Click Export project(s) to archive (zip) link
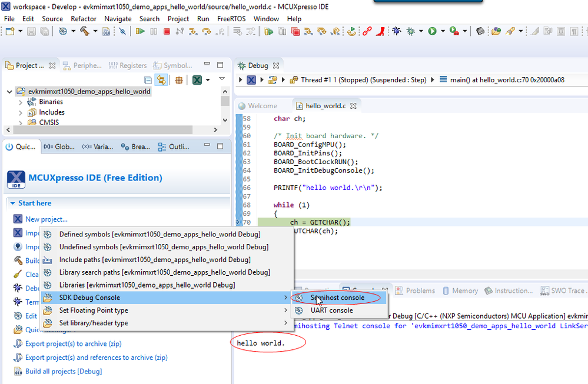 74,344
